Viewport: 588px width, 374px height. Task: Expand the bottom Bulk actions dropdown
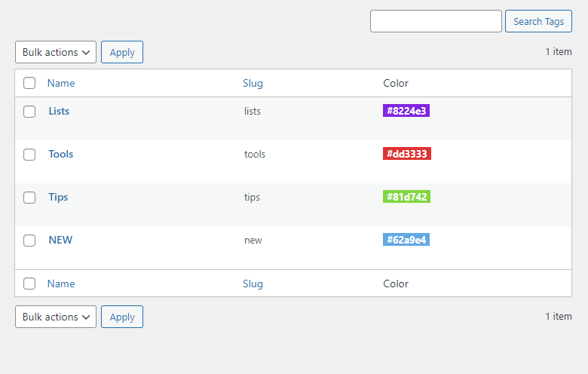(56, 317)
